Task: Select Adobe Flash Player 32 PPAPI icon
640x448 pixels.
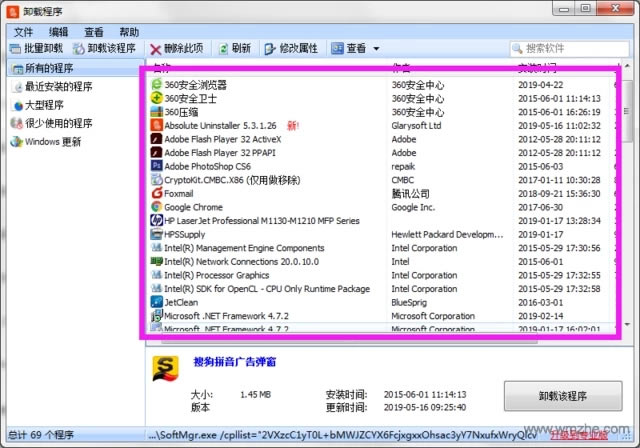Action: pyautogui.click(x=157, y=153)
